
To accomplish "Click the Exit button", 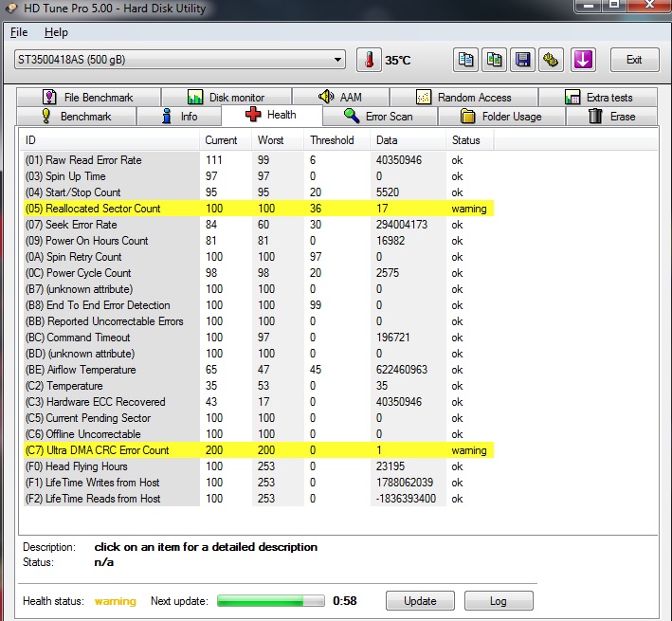I will [634, 60].
